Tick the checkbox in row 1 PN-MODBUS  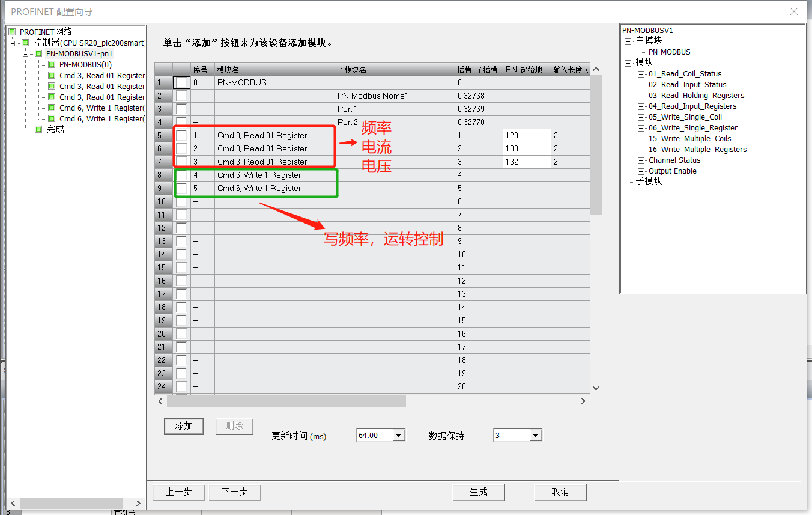(181, 83)
